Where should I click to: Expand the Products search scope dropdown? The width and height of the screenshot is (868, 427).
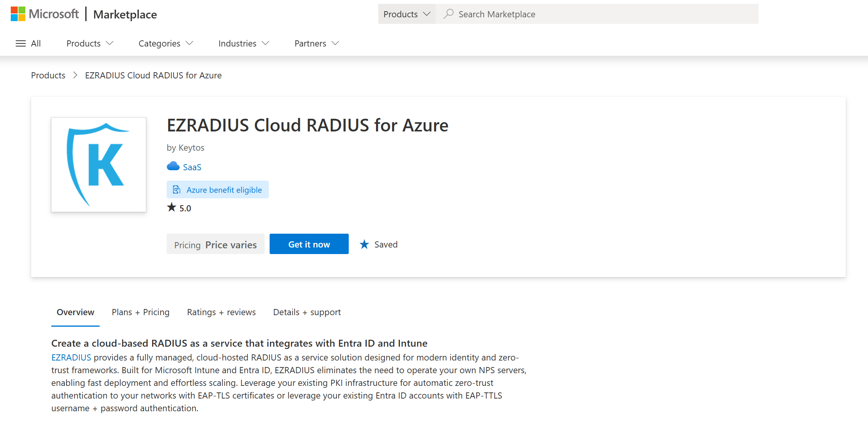tap(407, 14)
